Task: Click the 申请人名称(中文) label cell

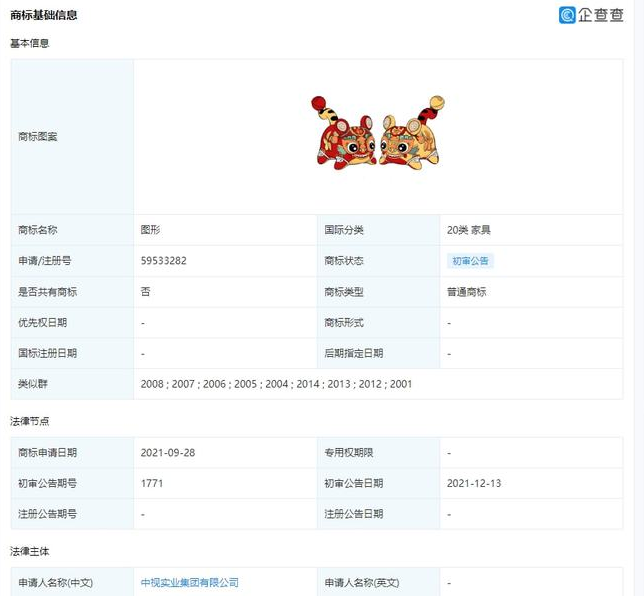Action: click(x=72, y=582)
